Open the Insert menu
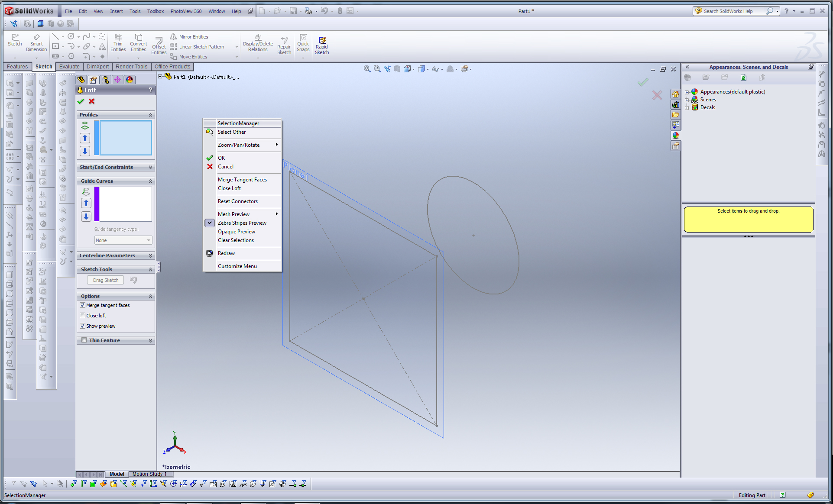The image size is (833, 504). [116, 11]
